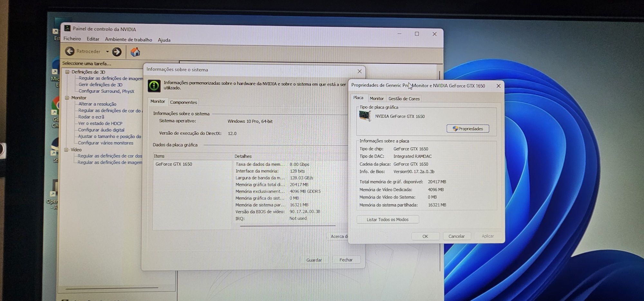Collapse the Monitor tree node
Screen dimensions: 644x301
click(67, 98)
